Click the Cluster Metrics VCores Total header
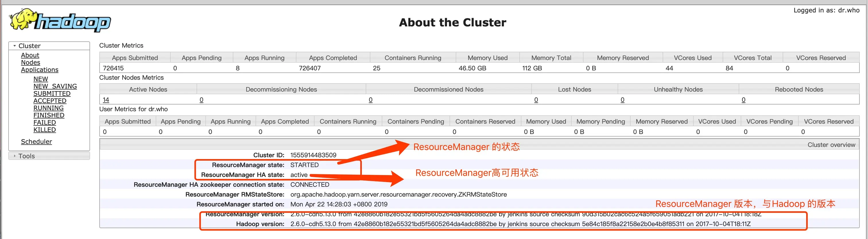Viewport: 868px width, 239px height. 753,58
